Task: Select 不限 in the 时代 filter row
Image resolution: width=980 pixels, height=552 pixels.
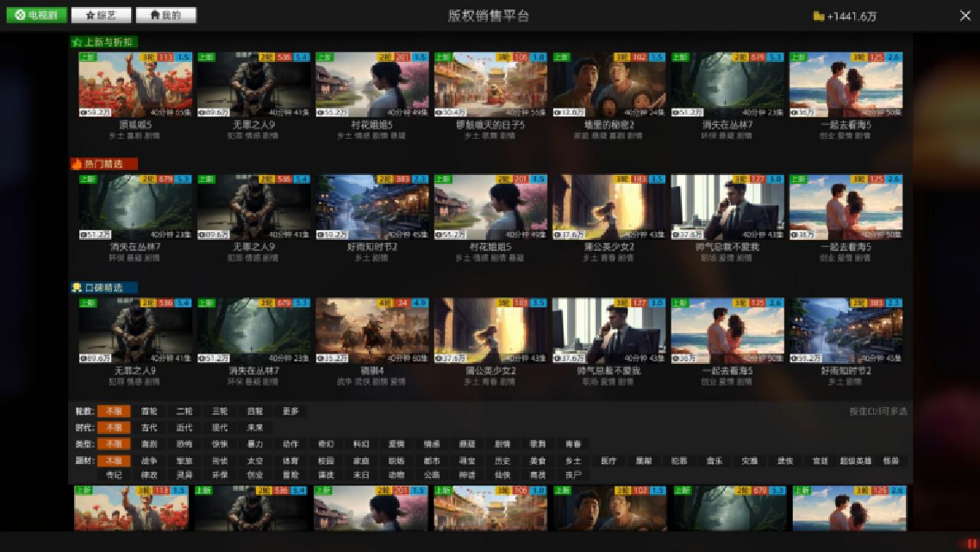Action: click(113, 428)
